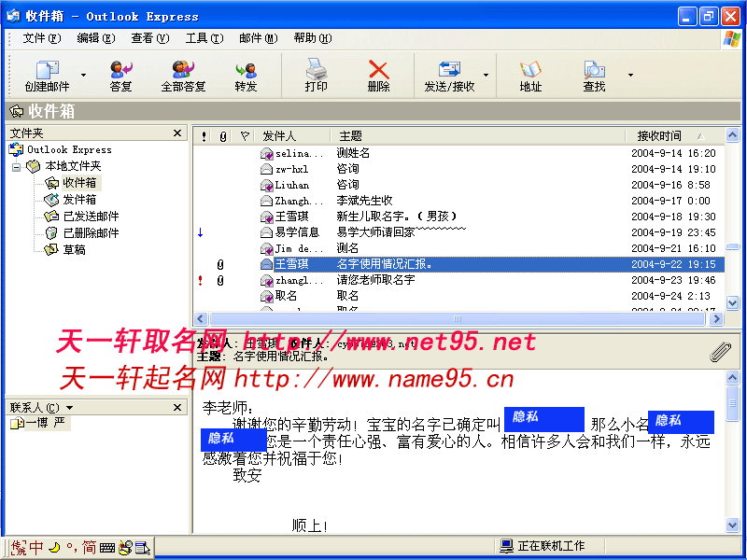Image resolution: width=747 pixels, height=560 pixels.
Task: Sort messages by Received time (接收时间) column
Action: [x=659, y=136]
